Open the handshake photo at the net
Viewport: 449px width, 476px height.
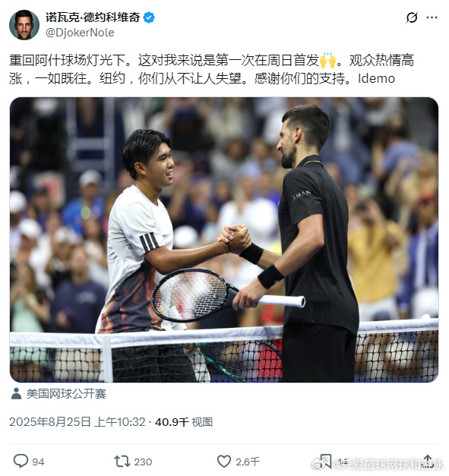point(224,239)
